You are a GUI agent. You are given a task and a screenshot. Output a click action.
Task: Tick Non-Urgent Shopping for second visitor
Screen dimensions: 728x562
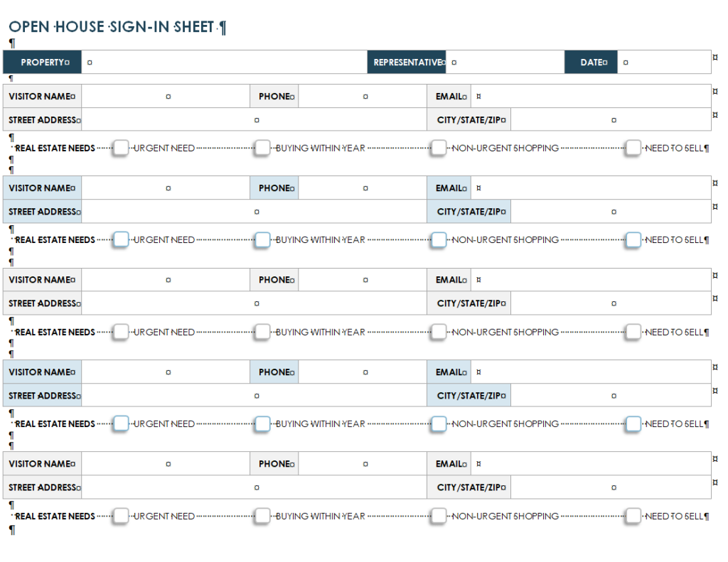pos(439,239)
